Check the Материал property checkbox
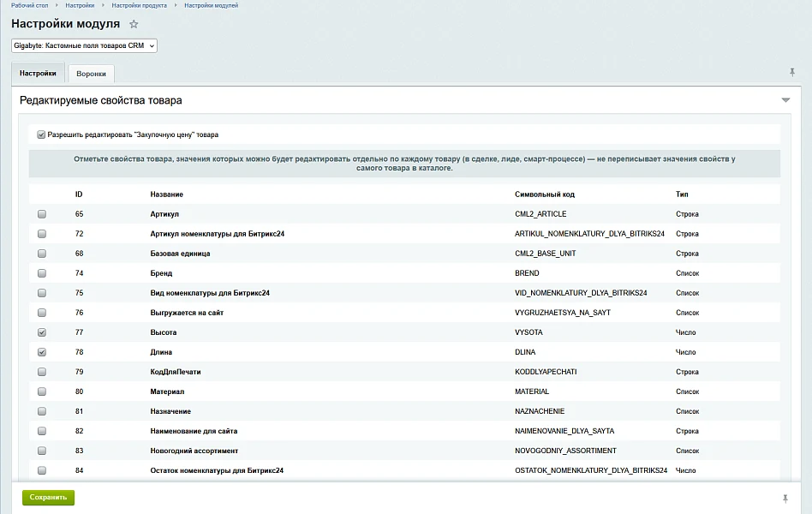Screen dimensions: 812x514 (42, 391)
